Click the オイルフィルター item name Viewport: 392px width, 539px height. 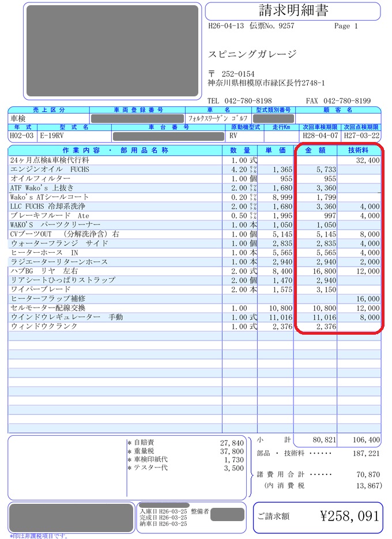tap(40, 179)
